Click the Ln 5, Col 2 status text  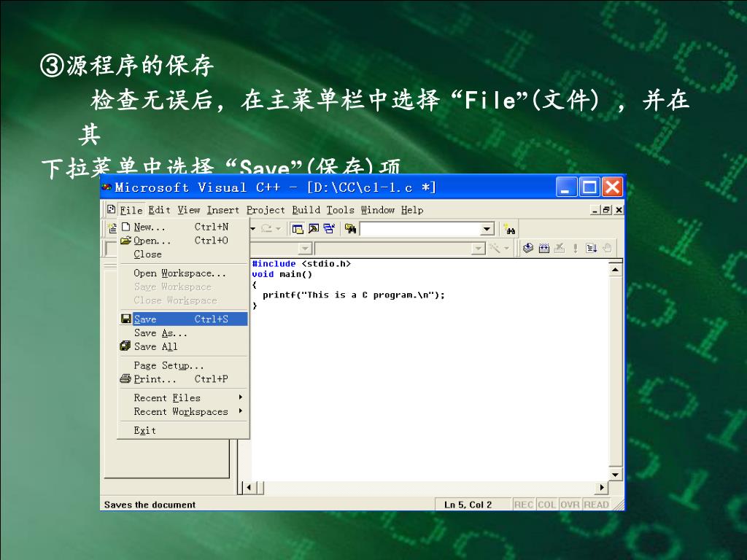pyautogui.click(x=468, y=505)
